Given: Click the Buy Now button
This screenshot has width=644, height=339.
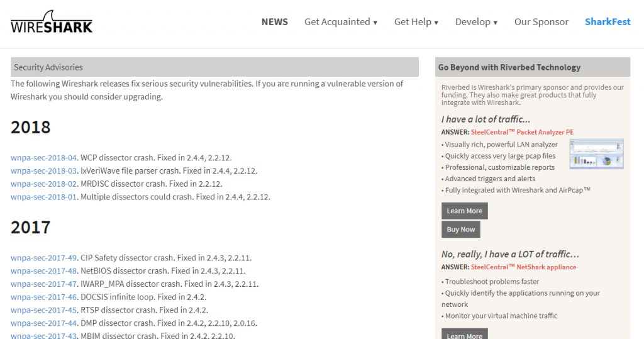Looking at the screenshot, I should click(461, 230).
